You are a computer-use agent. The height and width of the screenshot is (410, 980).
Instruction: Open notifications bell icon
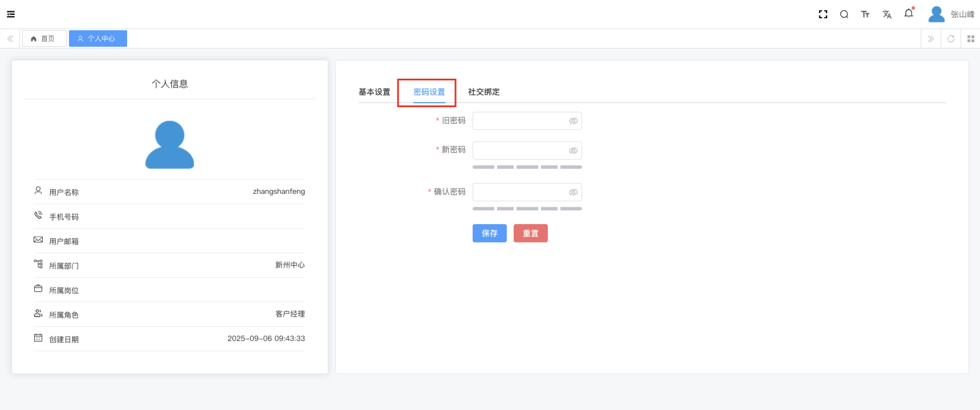908,14
